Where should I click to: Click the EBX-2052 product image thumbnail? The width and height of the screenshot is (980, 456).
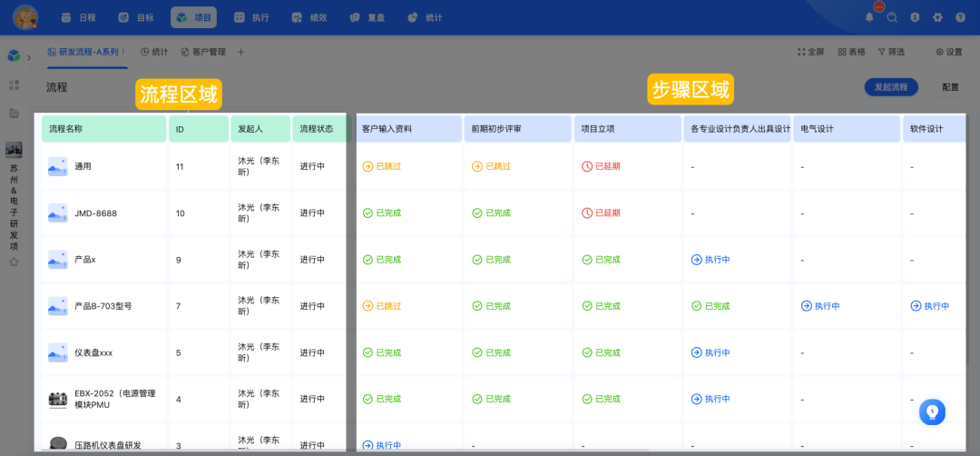tap(58, 399)
